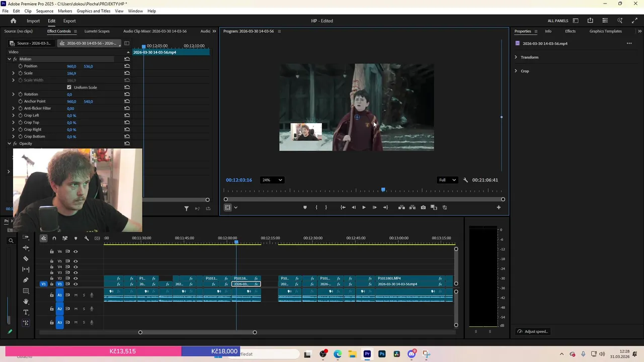Viewport: 644px width, 362px height.
Task: Open the Graphics and Titles menu
Action: (x=94, y=11)
